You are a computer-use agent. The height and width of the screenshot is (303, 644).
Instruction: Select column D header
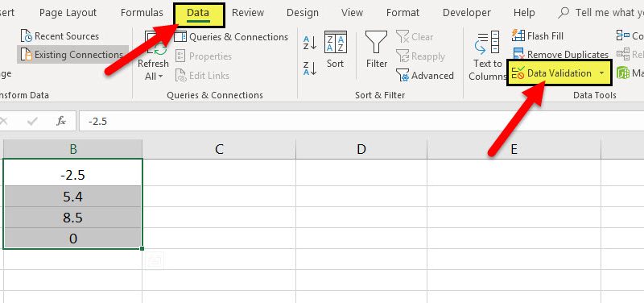361,149
